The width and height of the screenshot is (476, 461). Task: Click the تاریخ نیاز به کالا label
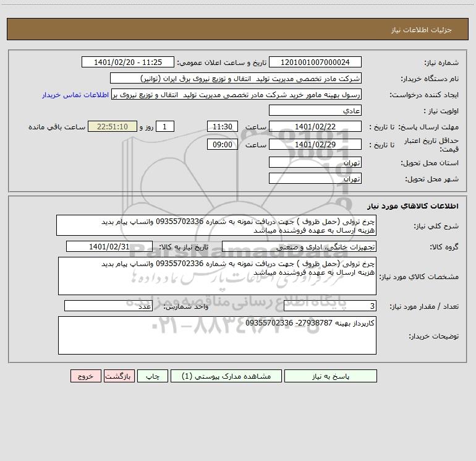184,247
